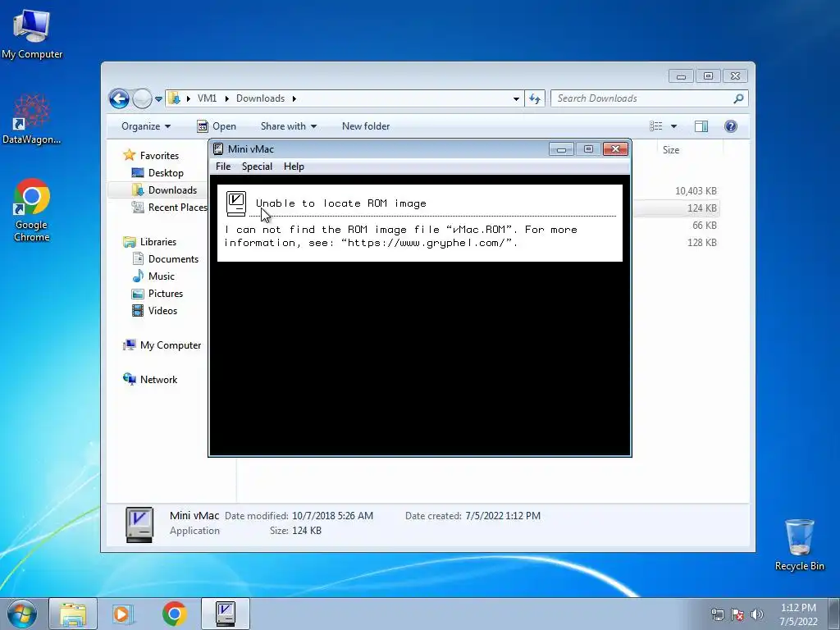Select Recent Places in the sidebar
840x630 pixels.
(177, 208)
